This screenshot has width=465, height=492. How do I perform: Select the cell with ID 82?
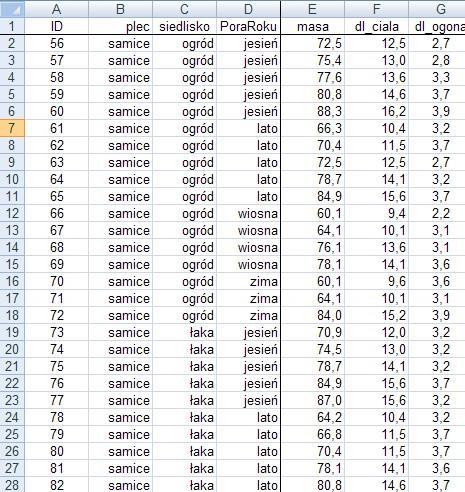point(56,485)
